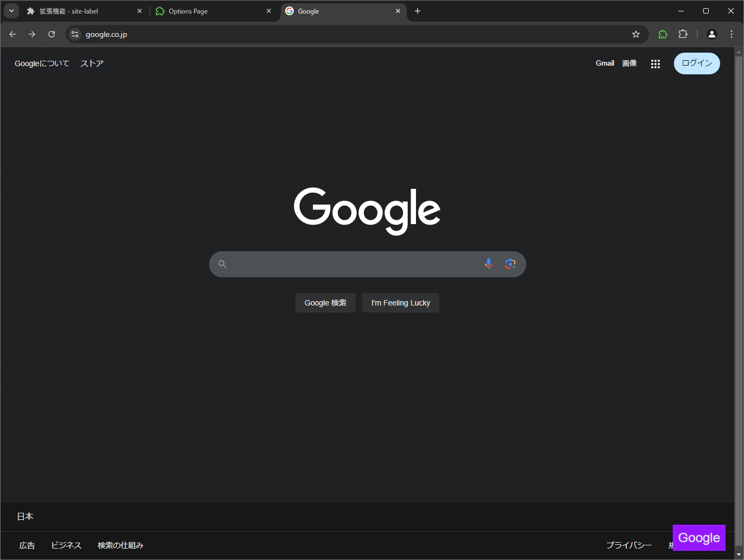Open a new tab with plus button

pos(418,11)
